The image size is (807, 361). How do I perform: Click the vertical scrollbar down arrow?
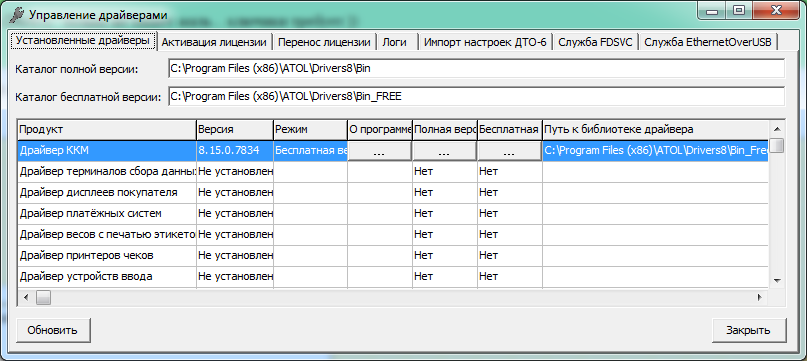tap(777, 281)
